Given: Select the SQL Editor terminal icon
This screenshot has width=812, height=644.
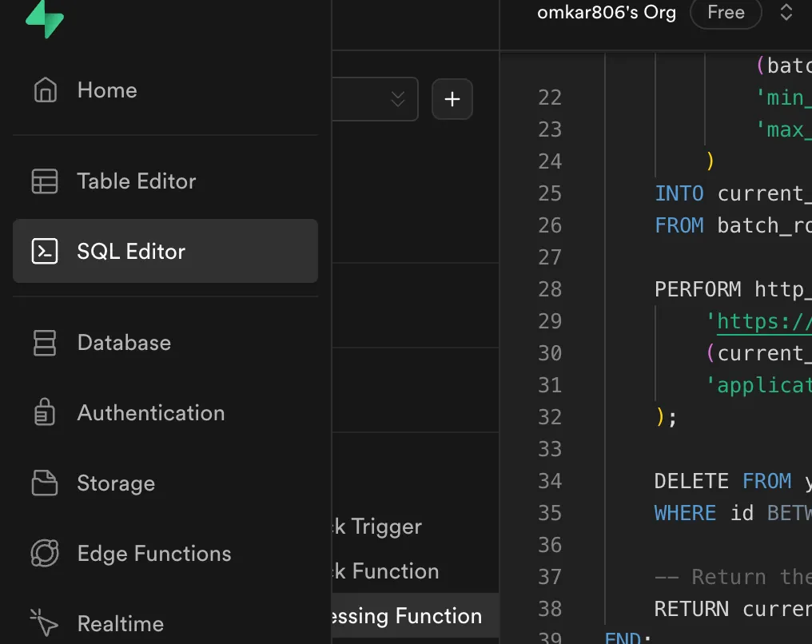Looking at the screenshot, I should pos(46,250).
